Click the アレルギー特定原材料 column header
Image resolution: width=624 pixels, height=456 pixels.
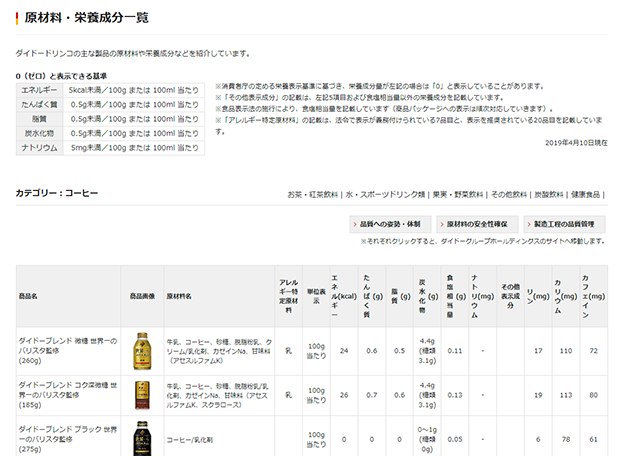(x=289, y=296)
